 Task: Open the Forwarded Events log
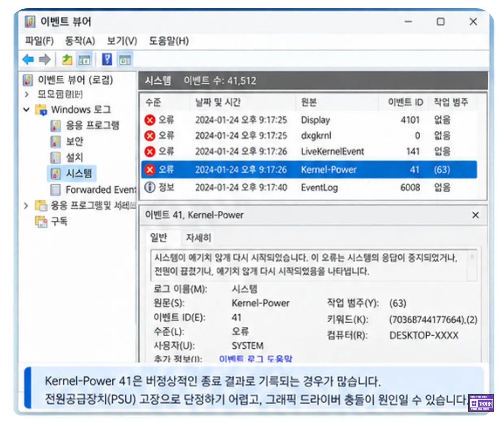93,190
